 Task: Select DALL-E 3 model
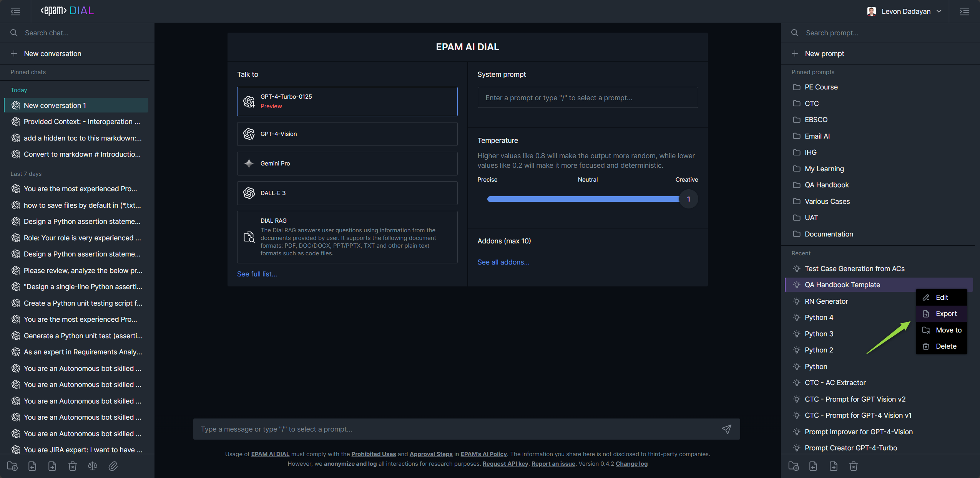pyautogui.click(x=347, y=193)
